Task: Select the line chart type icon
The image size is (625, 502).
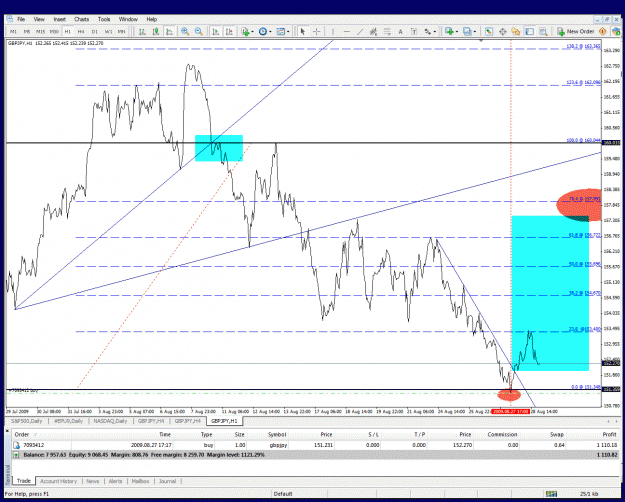Action: pyautogui.click(x=169, y=31)
